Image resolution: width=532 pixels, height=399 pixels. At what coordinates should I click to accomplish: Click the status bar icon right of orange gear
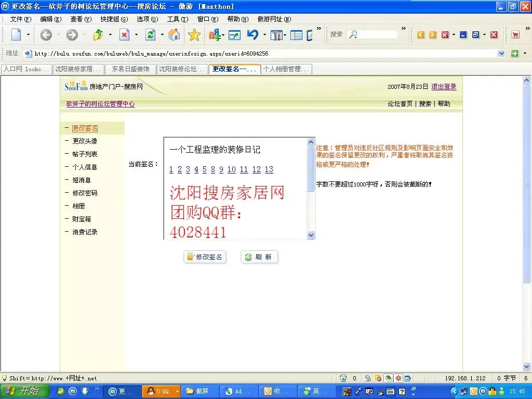point(407,378)
